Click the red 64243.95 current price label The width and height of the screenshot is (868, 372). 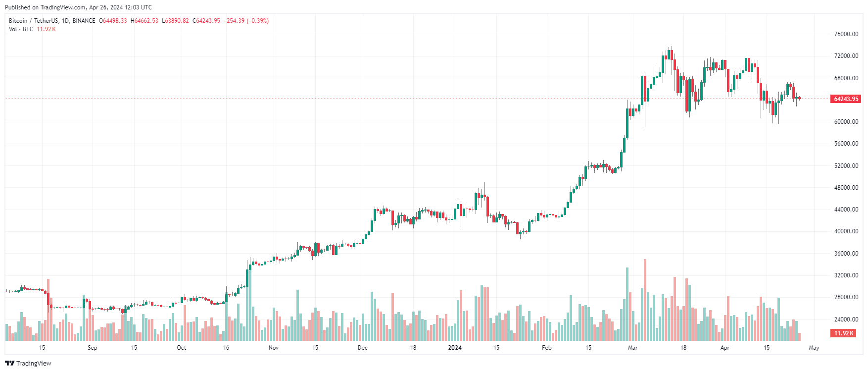[846, 99]
